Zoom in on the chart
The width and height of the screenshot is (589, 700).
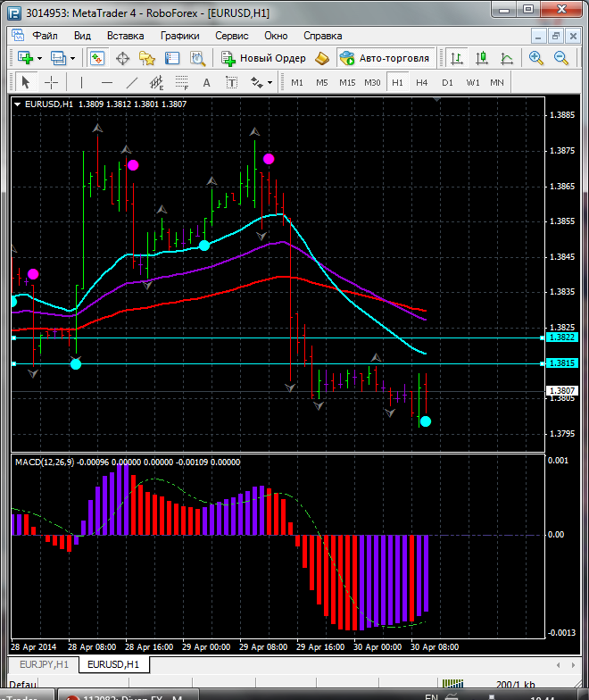pos(536,58)
